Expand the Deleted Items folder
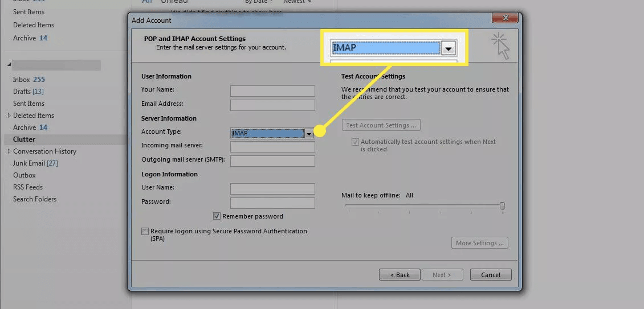This screenshot has width=644, height=309. pos(9,116)
